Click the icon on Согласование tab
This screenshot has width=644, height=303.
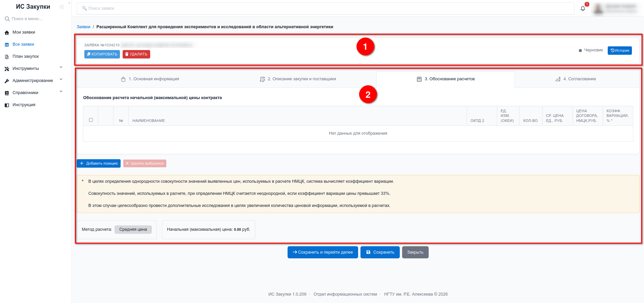[x=558, y=79]
